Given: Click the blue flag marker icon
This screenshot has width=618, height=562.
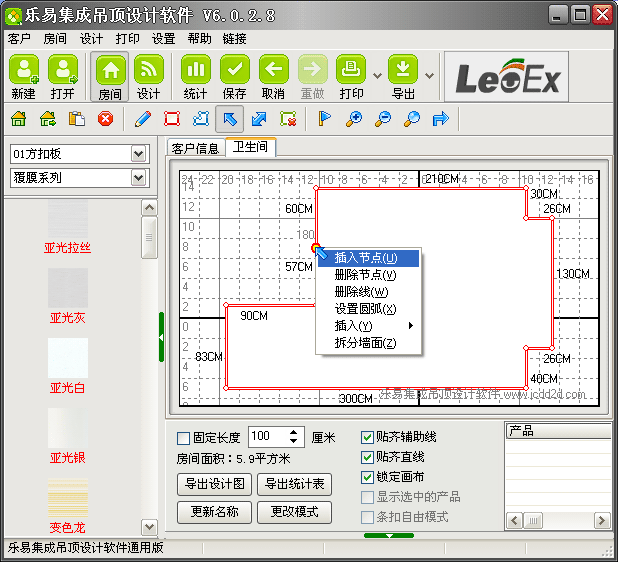Looking at the screenshot, I should click(x=324, y=119).
